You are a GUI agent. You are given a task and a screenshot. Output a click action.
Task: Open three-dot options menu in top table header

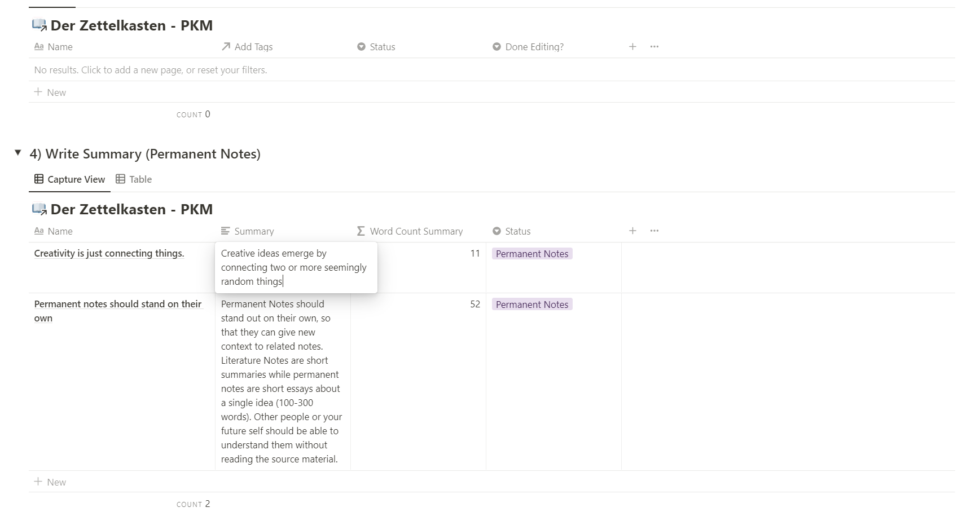click(654, 47)
